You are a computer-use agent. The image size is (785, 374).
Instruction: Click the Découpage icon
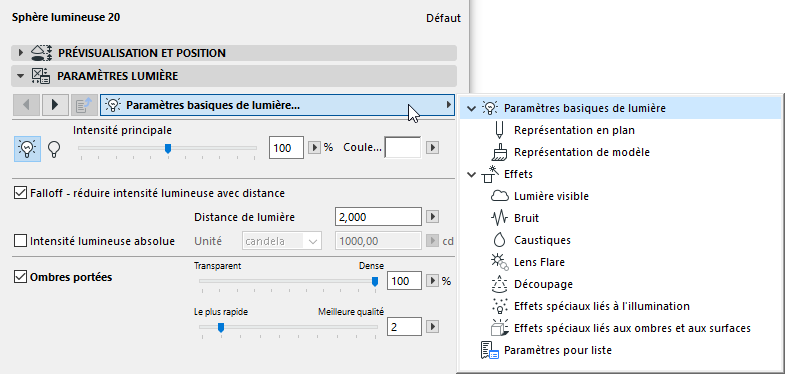499,284
